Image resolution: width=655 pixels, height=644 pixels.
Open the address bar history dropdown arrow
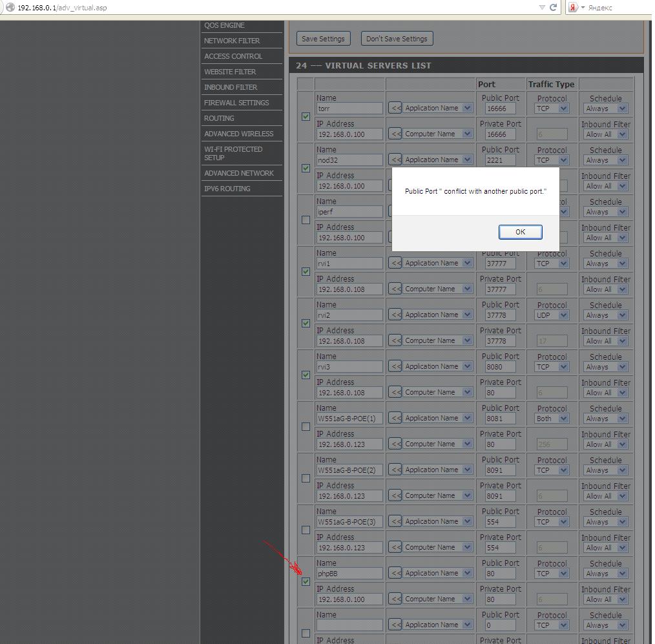click(542, 8)
